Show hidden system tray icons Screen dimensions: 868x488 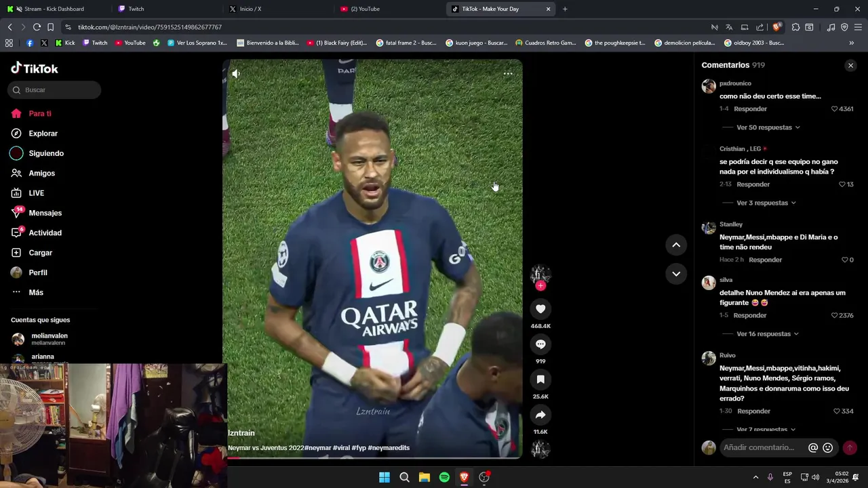point(755,477)
